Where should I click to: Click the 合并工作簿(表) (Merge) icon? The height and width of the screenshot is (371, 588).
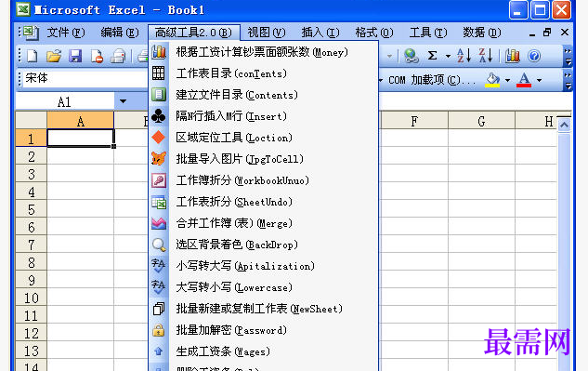(159, 223)
